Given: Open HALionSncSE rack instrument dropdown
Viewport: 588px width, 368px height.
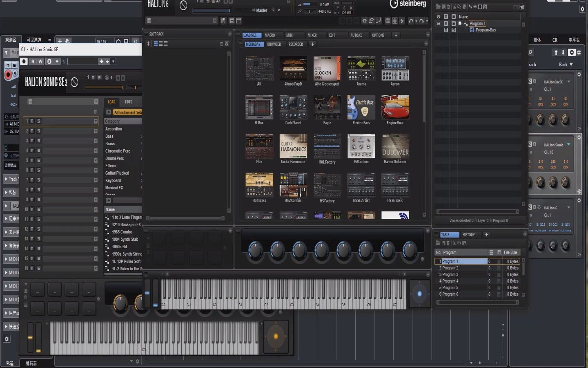Looking at the screenshot, I should pos(568,82).
